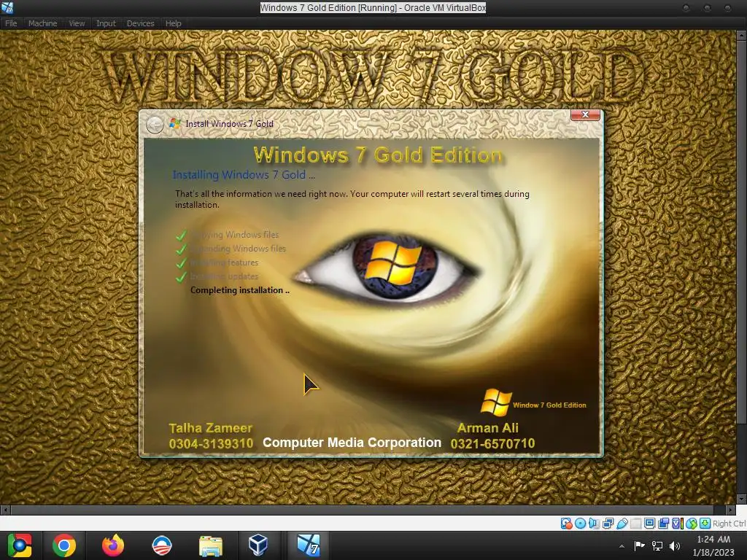Screen dimensions: 747x560
Task: Click the USB devices status icon
Action: pos(622,524)
